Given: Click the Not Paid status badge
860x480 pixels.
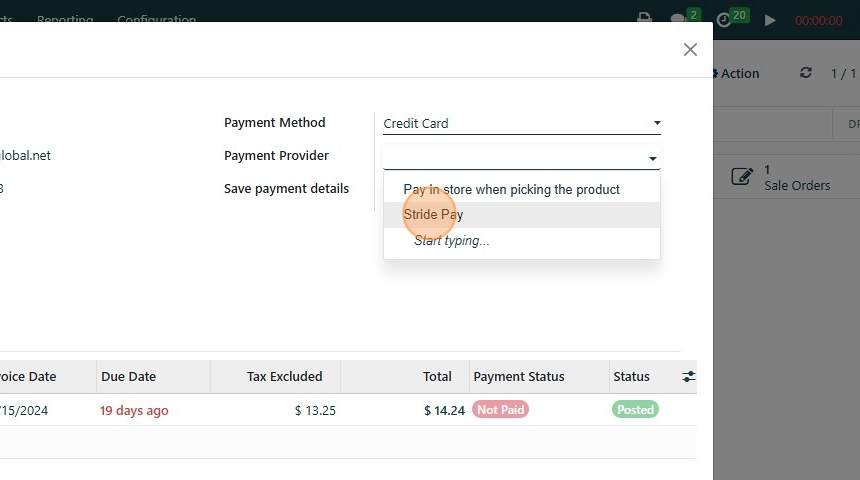Looking at the screenshot, I should [x=501, y=410].
